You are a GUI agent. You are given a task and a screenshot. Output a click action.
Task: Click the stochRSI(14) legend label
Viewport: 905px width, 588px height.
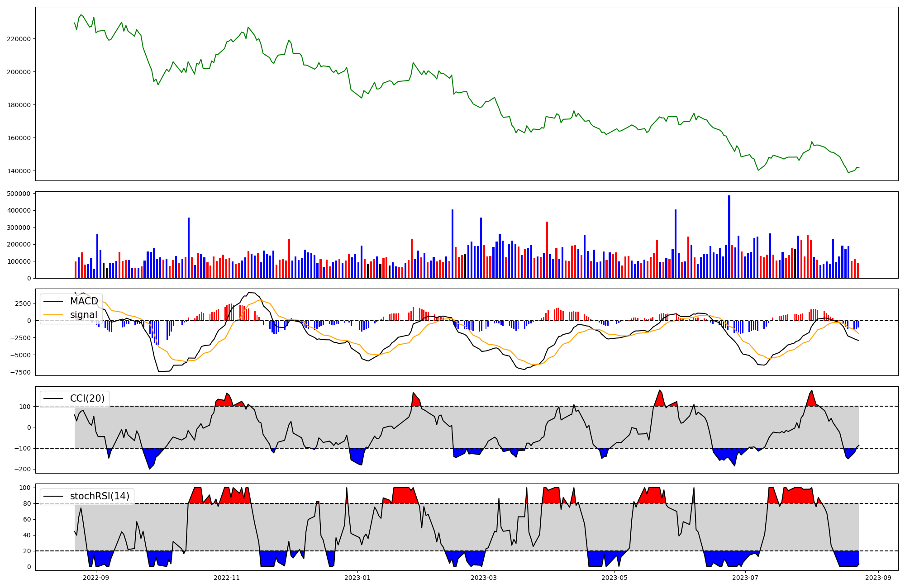pos(100,496)
